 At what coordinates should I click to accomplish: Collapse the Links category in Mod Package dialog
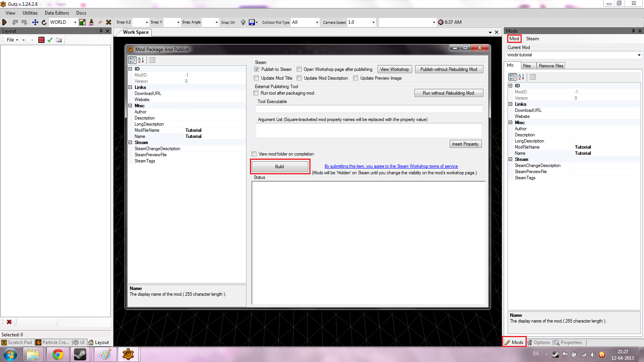click(x=130, y=87)
